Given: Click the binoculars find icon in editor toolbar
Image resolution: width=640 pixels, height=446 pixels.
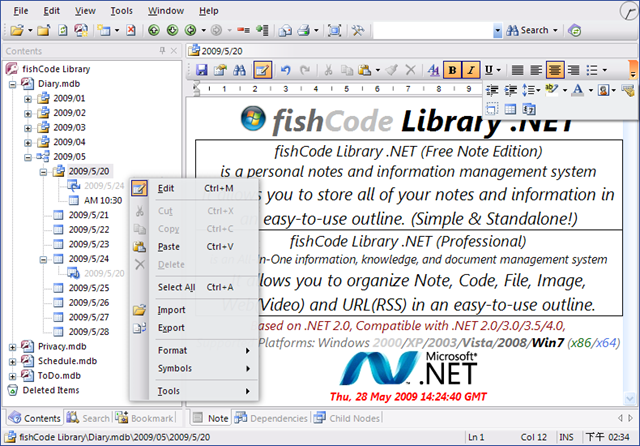Looking at the screenshot, I should (239, 70).
